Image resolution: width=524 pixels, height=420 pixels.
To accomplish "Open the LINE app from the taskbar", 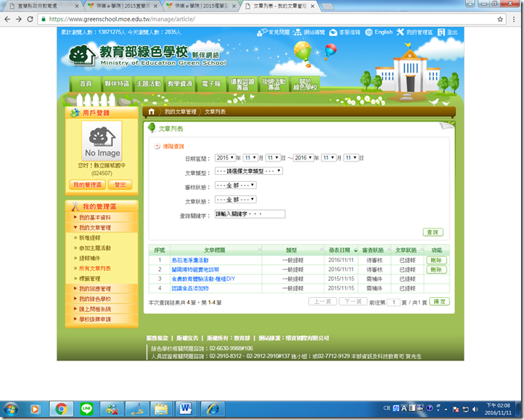I will (x=86, y=408).
